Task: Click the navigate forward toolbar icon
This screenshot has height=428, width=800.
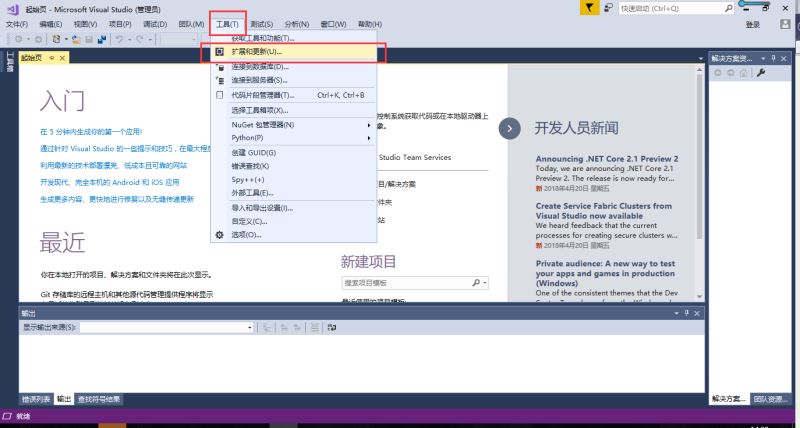Action: pos(38,39)
